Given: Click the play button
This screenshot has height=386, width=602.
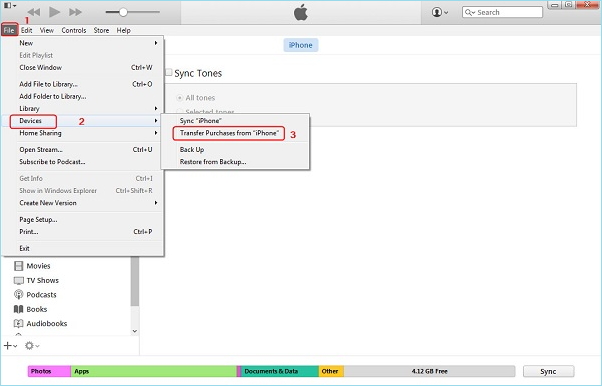Looking at the screenshot, I should pyautogui.click(x=54, y=12).
